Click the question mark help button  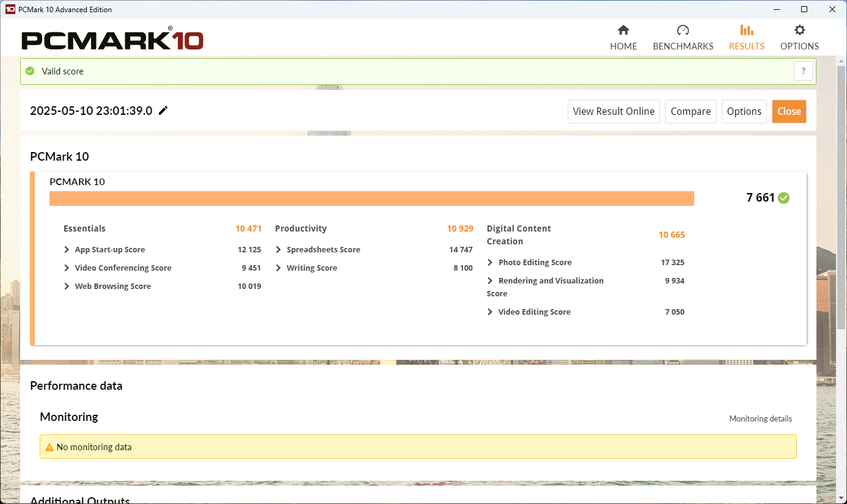(x=803, y=71)
